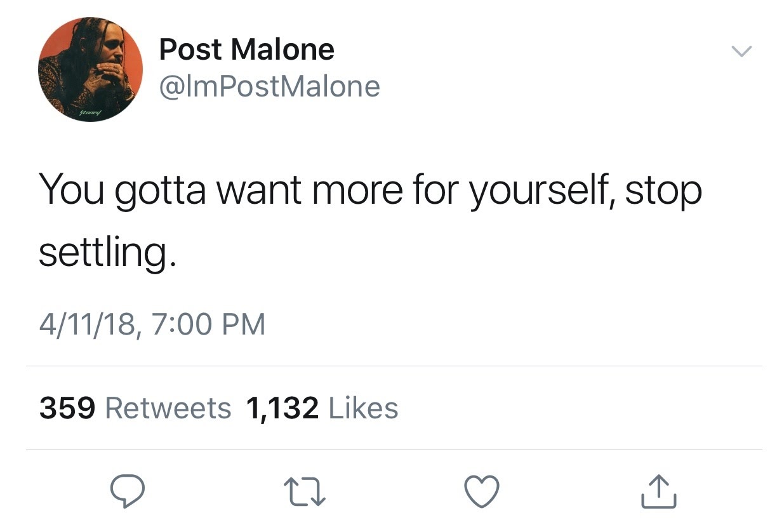This screenshot has width=777, height=532.
Task: Click the bold 359 retweet count number
Action: point(67,408)
